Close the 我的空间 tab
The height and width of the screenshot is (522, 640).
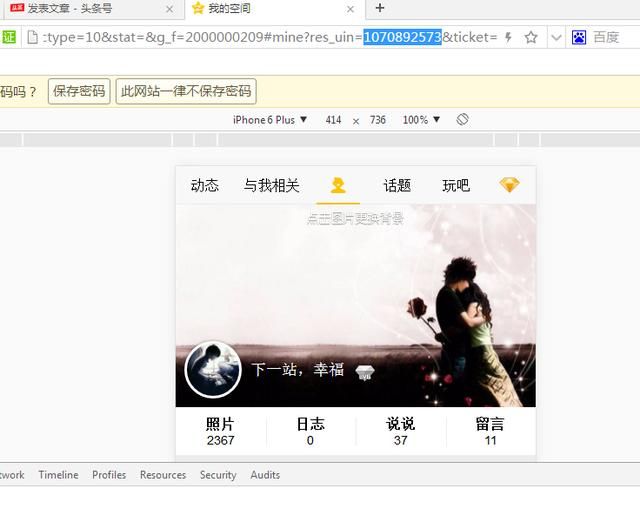350,9
